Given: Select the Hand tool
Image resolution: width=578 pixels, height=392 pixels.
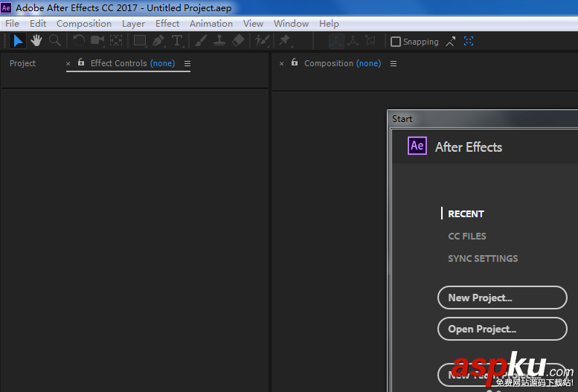Looking at the screenshot, I should click(x=36, y=41).
